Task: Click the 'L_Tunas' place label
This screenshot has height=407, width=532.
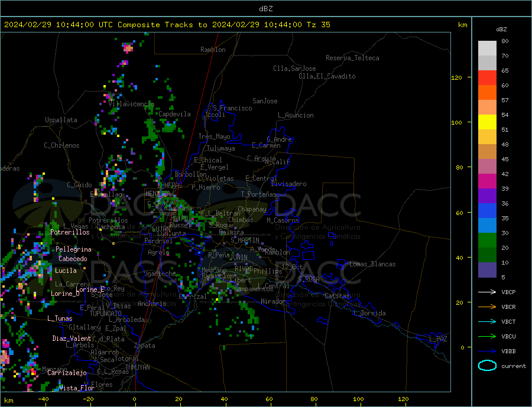Action: tap(60, 318)
